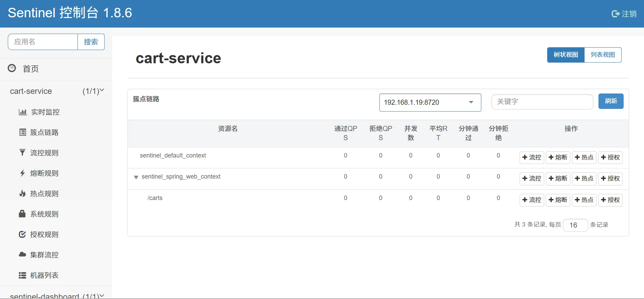Click the funnel icon for 流控规则
The height and width of the screenshot is (299, 644).
pos(22,153)
